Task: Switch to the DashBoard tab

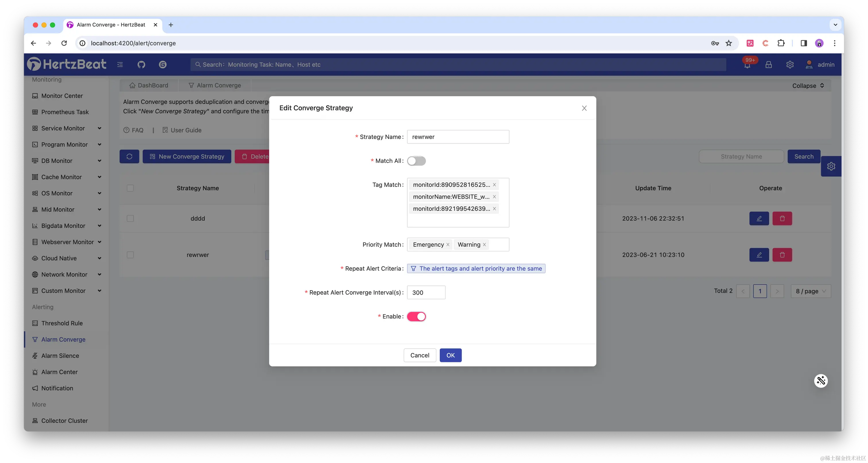Action: point(149,85)
